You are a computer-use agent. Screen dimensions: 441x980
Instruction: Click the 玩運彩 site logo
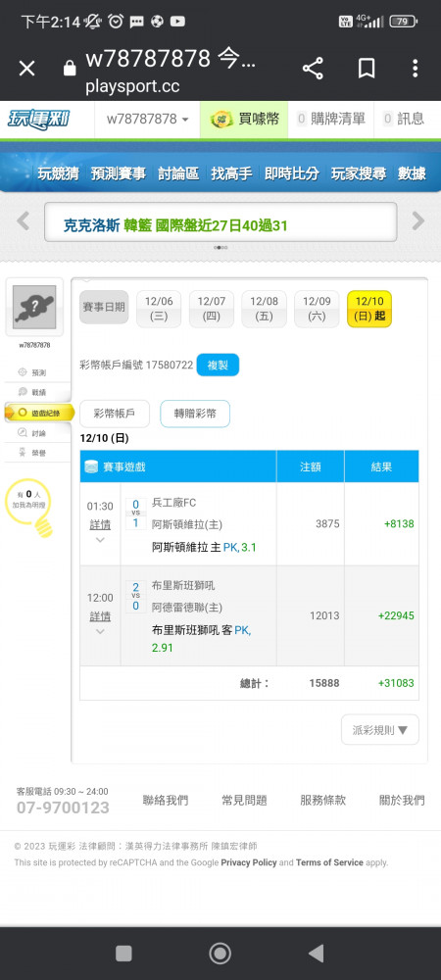pyautogui.click(x=39, y=119)
